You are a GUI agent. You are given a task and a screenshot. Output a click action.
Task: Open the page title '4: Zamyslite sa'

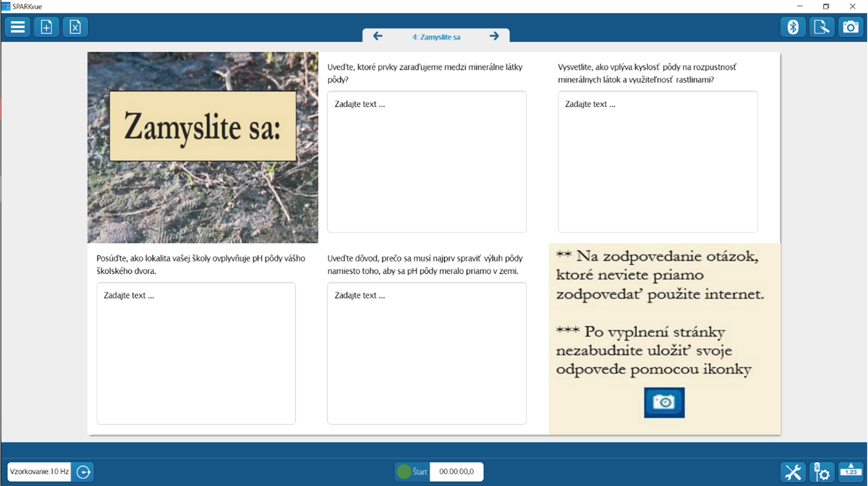[x=436, y=37]
